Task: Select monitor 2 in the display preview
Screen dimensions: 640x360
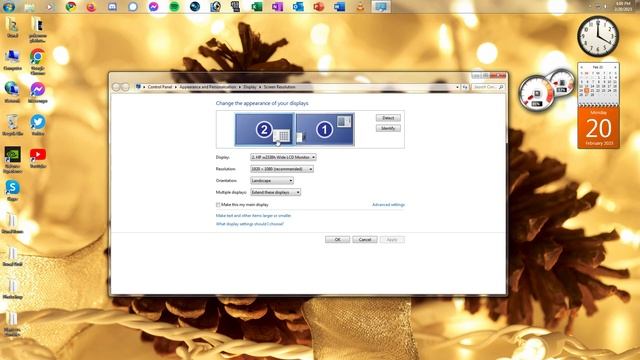Action: (264, 129)
